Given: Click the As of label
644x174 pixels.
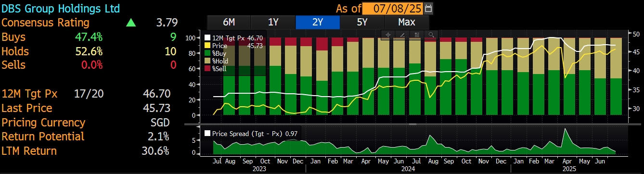Looking at the screenshot, I should coord(348,8).
